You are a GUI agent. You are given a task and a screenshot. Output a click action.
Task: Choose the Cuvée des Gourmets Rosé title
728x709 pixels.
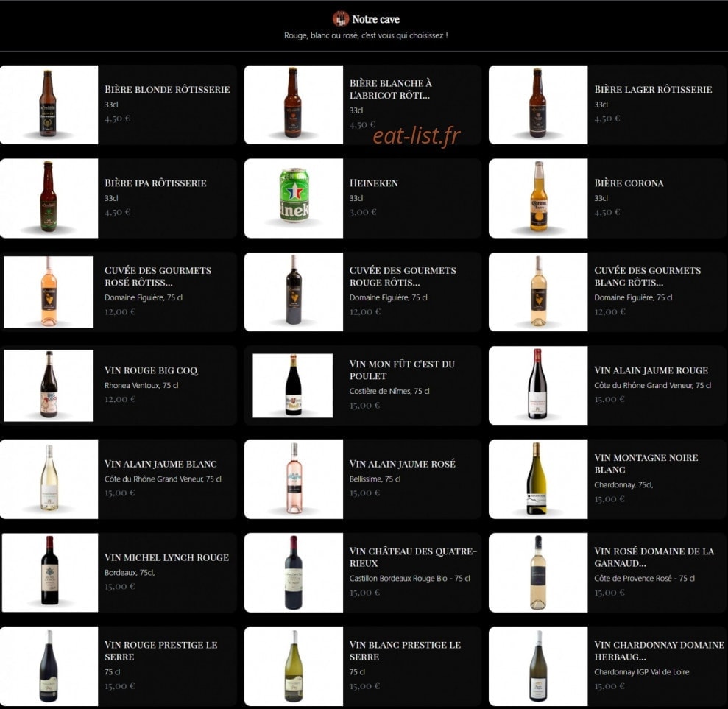[158, 276]
